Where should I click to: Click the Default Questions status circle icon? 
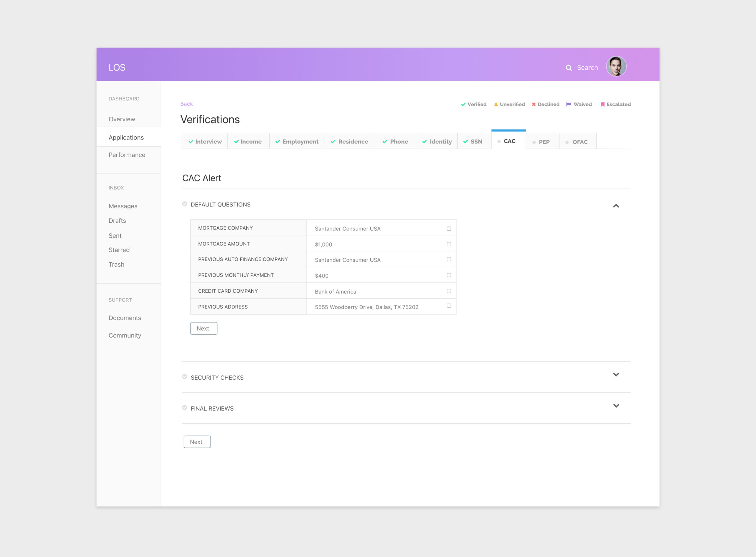184,204
